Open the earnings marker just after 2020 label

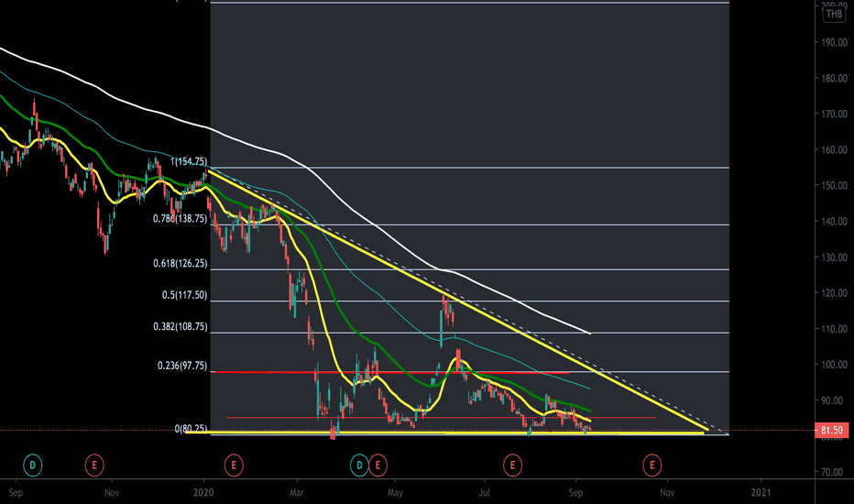[234, 466]
